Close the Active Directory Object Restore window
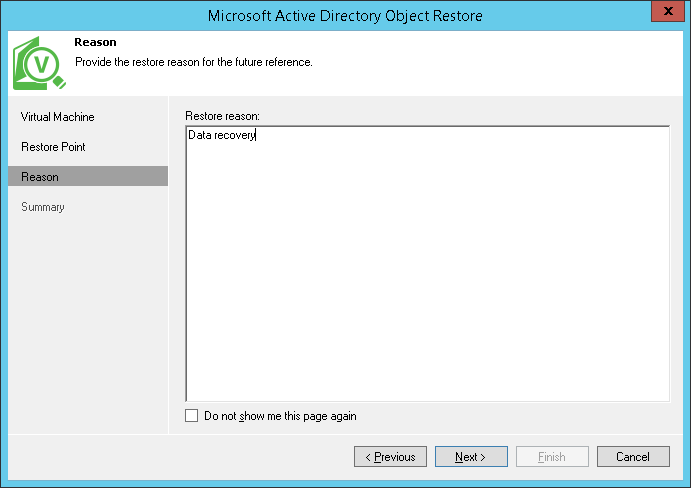 coord(666,13)
